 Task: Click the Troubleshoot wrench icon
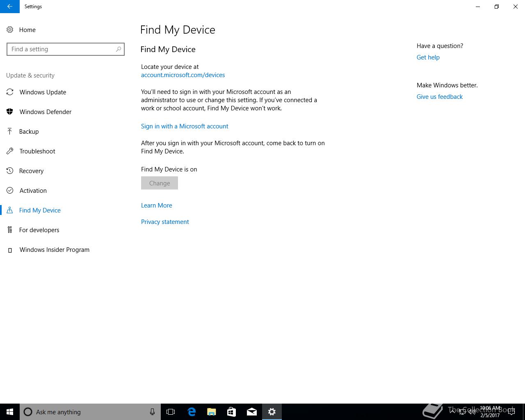(10, 151)
